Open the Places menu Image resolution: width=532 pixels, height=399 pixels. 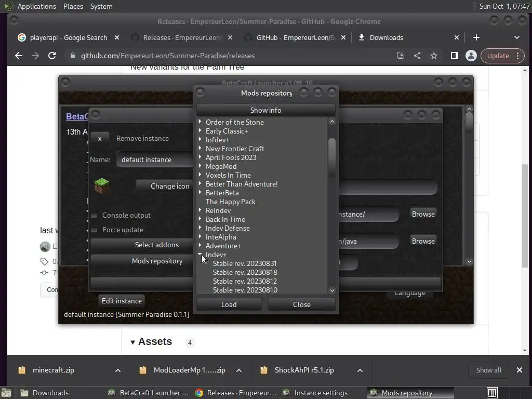coord(73,6)
